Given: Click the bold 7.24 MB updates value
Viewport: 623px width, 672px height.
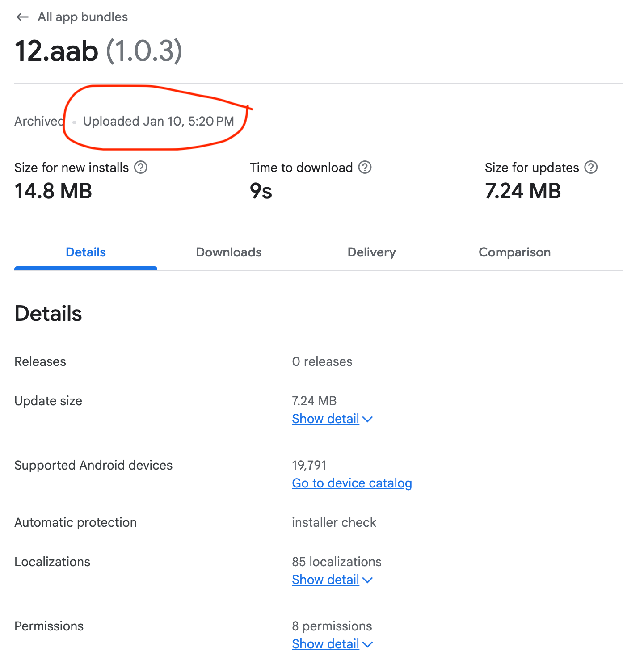Looking at the screenshot, I should (x=523, y=191).
